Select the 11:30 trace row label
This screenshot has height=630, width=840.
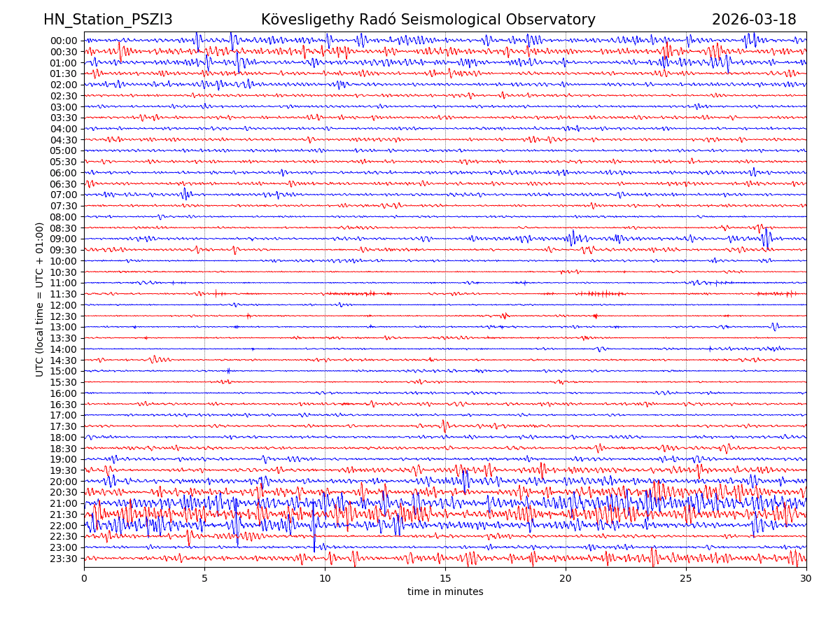click(x=64, y=294)
